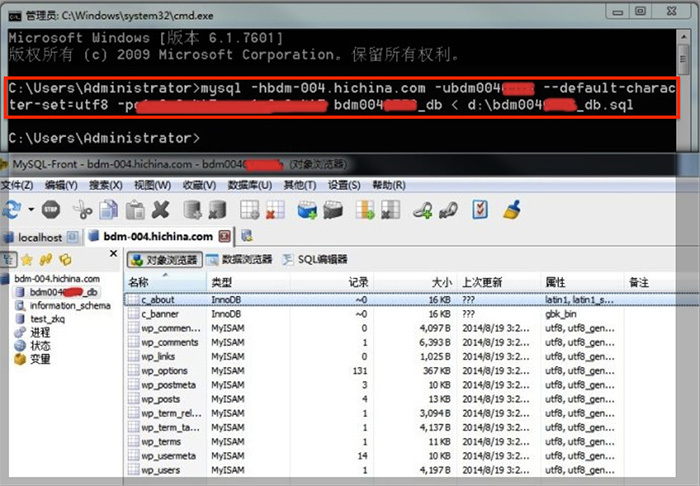The height and width of the screenshot is (486, 700).
Task: Click the scissors cut icon
Action: coord(83,209)
